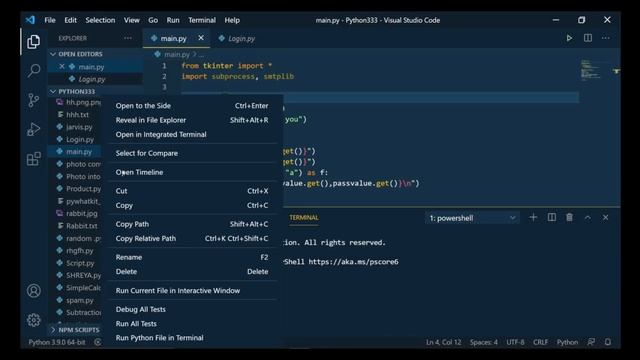640x360 pixels.
Task: Close the main.py editor tab
Action: (201, 38)
